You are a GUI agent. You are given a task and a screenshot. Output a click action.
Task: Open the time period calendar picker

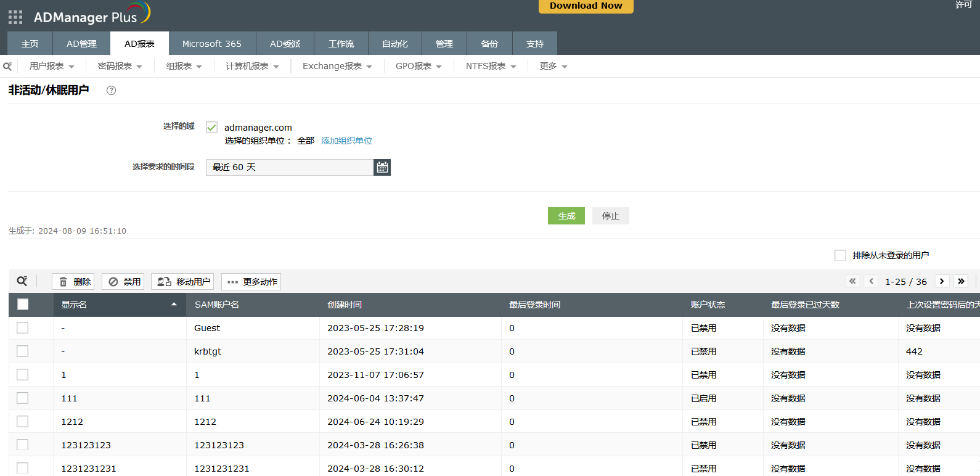[x=382, y=167]
